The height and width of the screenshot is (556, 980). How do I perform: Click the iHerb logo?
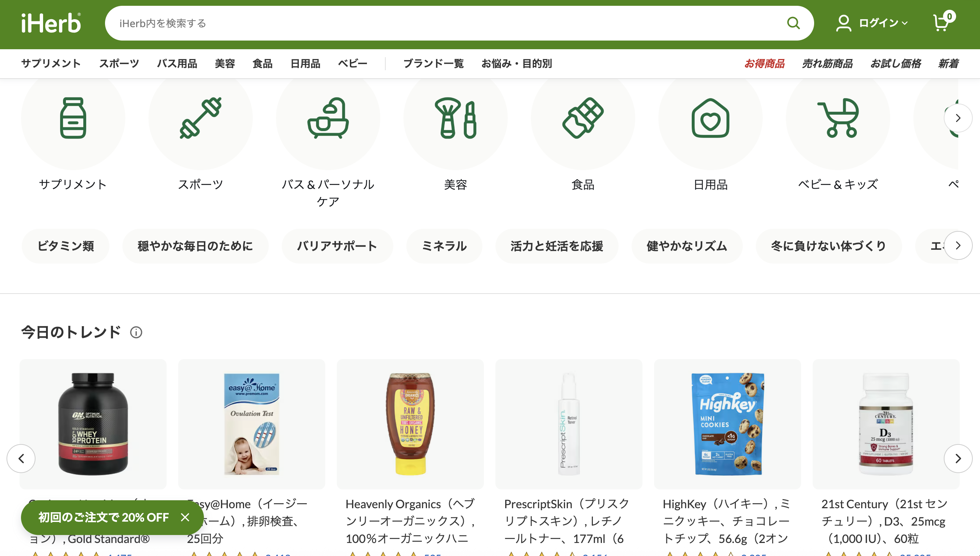point(51,23)
